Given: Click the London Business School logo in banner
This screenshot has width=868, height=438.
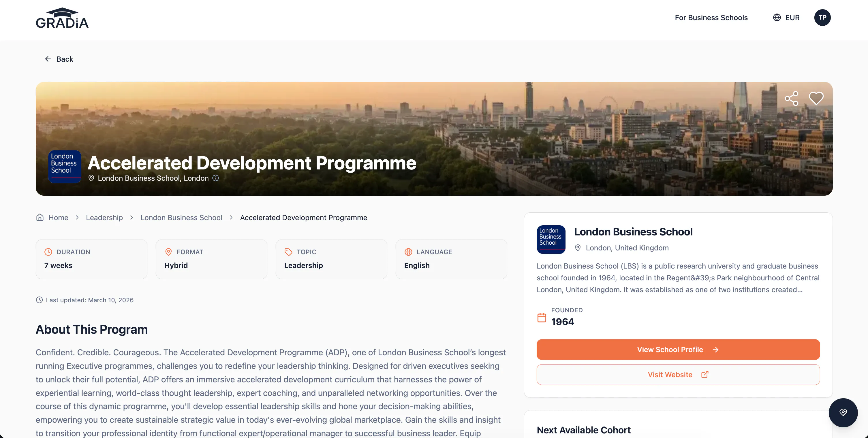Looking at the screenshot, I should pos(65,166).
